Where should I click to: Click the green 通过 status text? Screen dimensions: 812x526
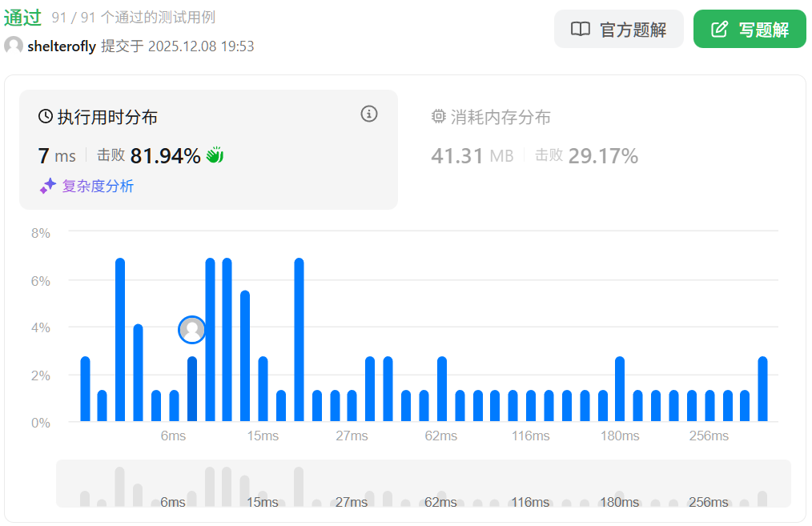coord(22,18)
